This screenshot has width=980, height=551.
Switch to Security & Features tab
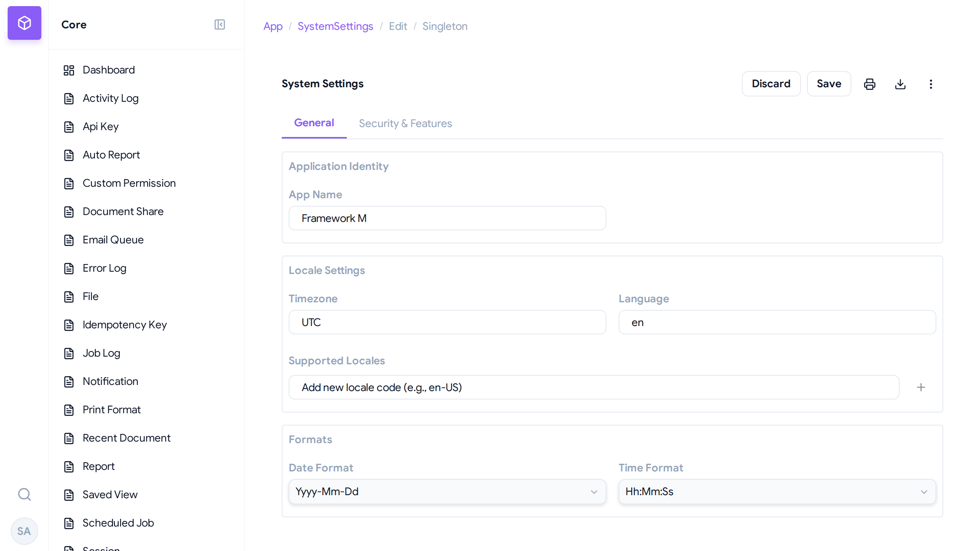tap(405, 124)
